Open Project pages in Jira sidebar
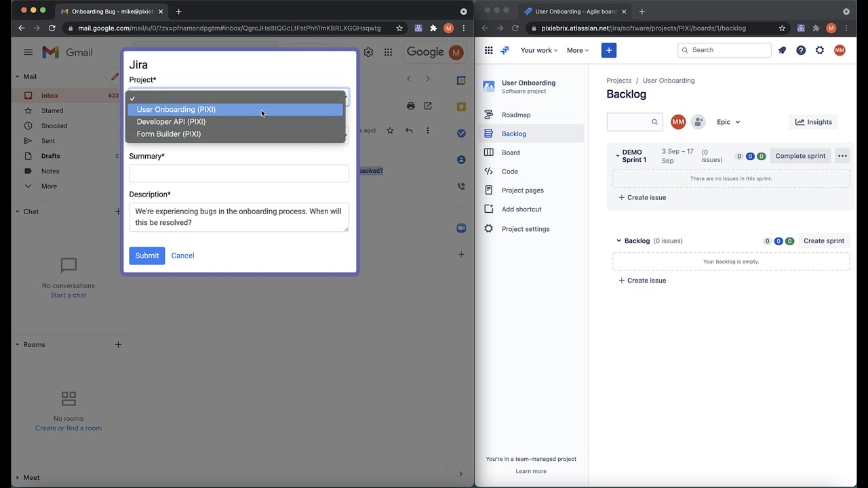 click(x=532, y=190)
